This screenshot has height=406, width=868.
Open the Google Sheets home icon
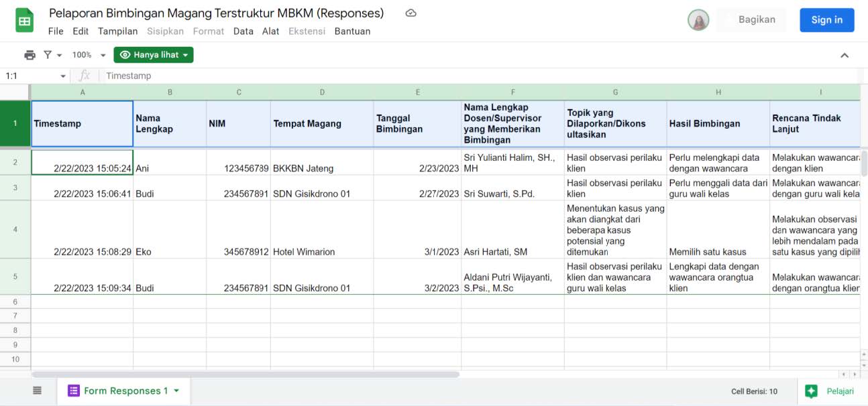coord(25,21)
